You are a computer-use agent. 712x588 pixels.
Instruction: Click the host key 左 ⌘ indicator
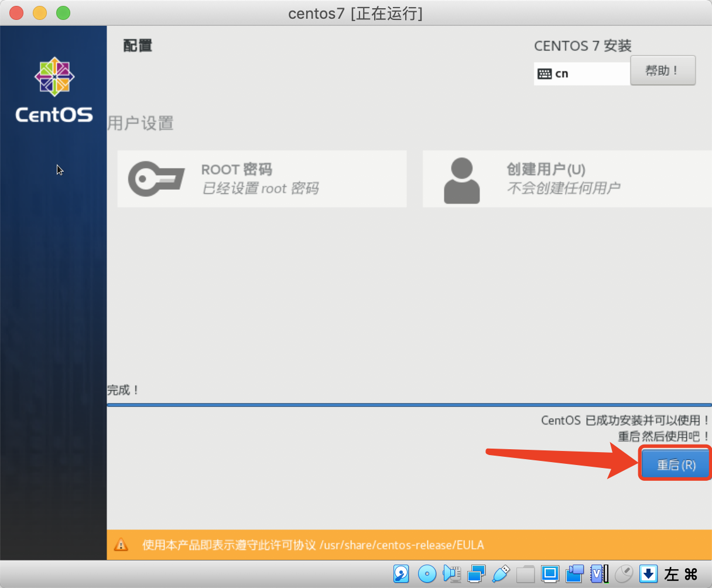[x=681, y=574]
